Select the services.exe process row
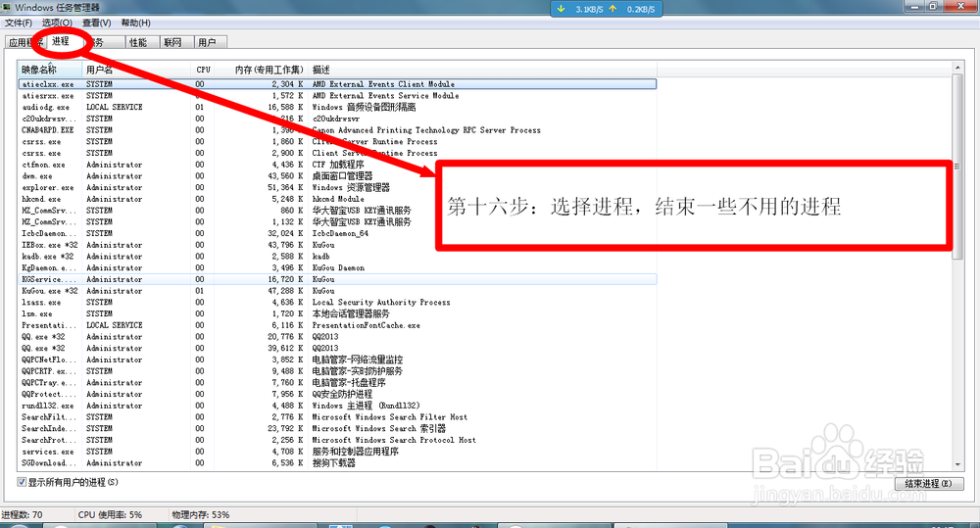Image resolution: width=980 pixels, height=528 pixels. click(337, 452)
